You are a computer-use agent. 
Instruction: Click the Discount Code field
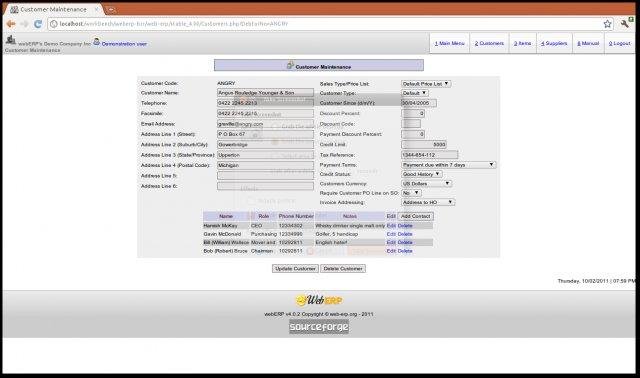411,124
